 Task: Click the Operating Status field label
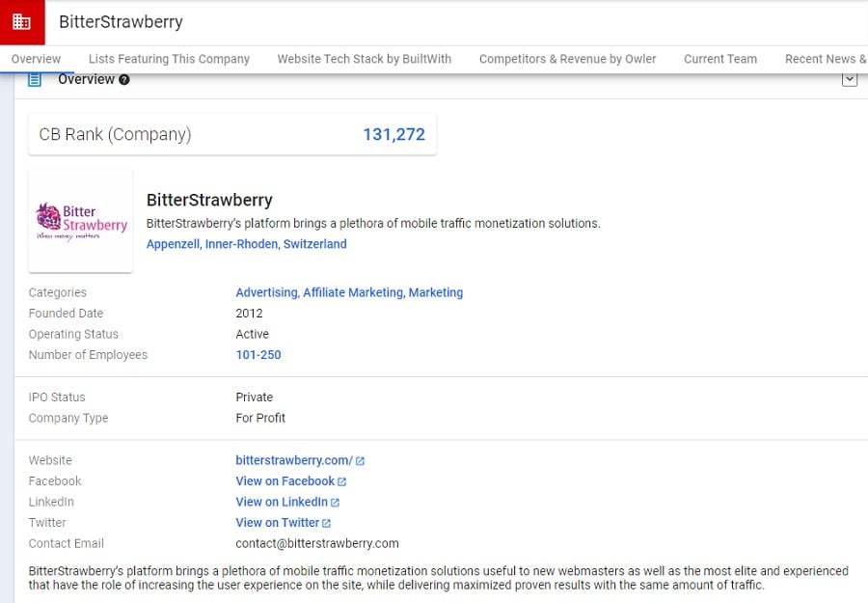click(73, 335)
